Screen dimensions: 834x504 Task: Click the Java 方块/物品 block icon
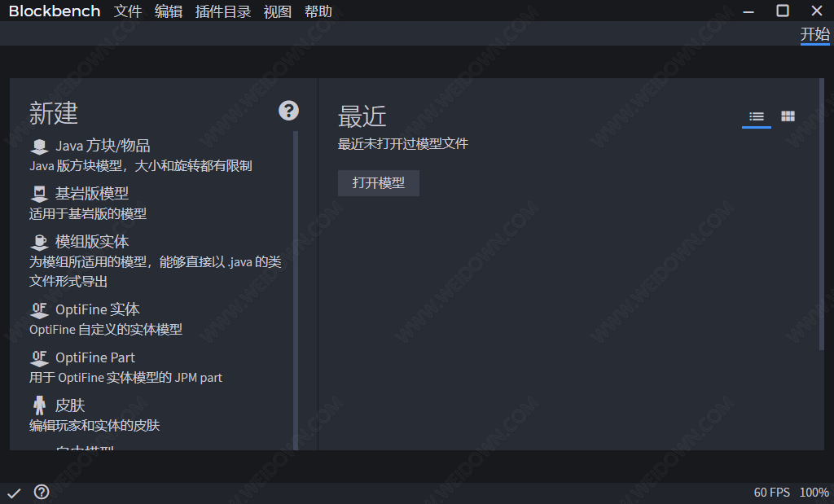coord(39,147)
